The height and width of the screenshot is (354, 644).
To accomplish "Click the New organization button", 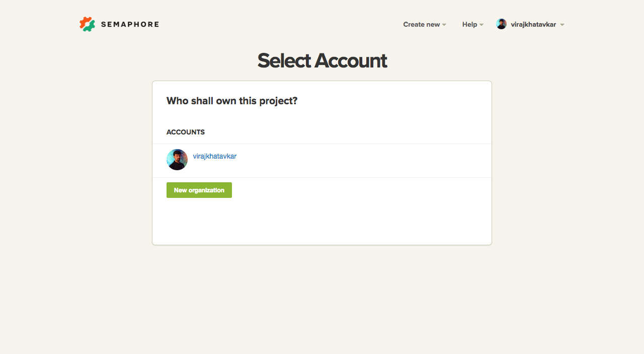I will click(x=199, y=190).
